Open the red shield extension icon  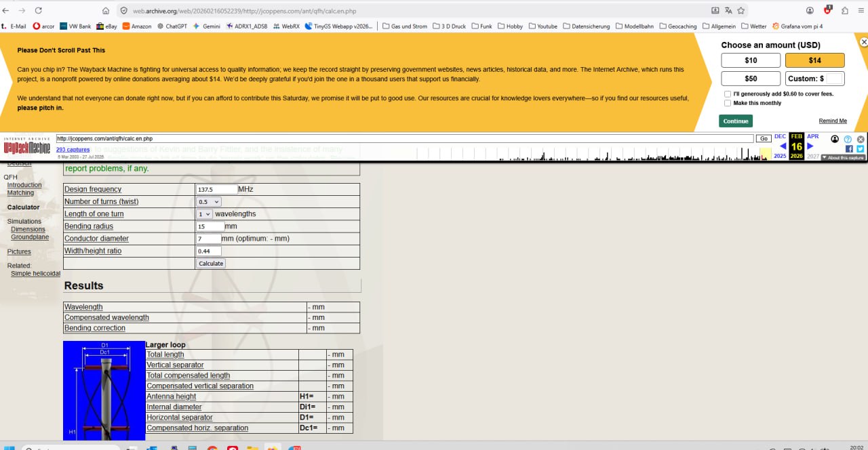[x=828, y=11]
